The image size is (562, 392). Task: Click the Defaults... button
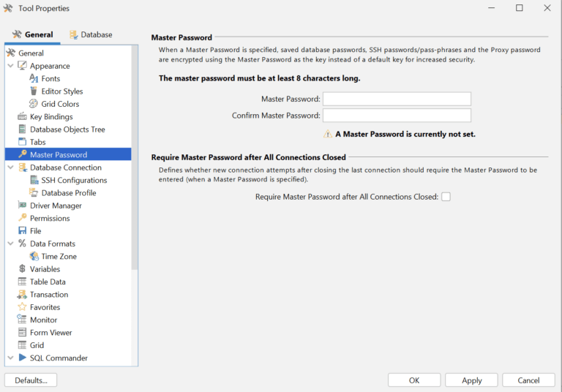[31, 380]
